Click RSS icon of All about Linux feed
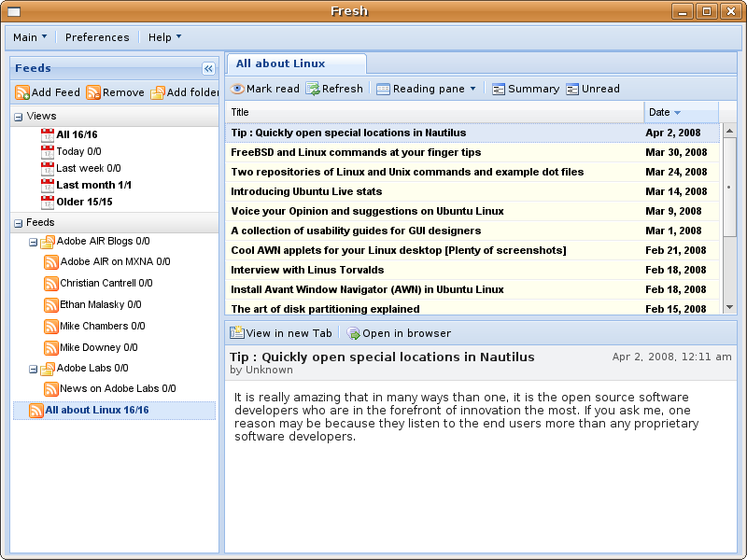 tap(36, 411)
